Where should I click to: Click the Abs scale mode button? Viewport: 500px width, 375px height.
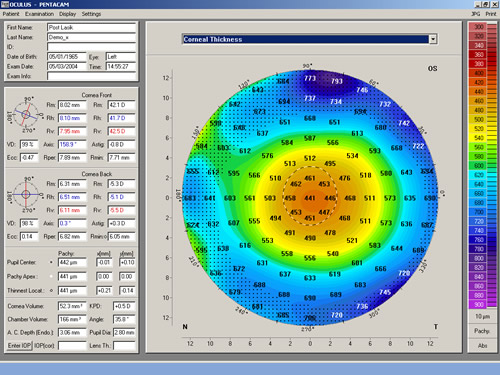tap(482, 346)
